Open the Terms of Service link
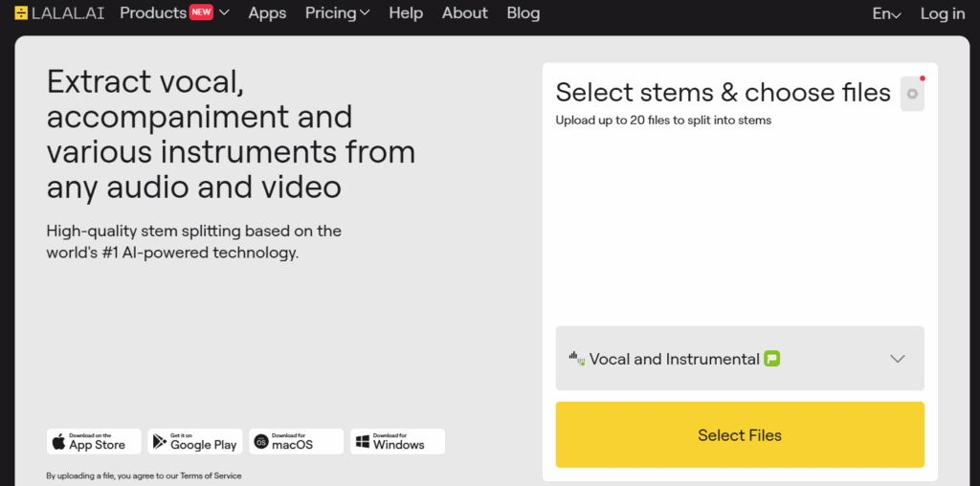The image size is (980, 486). [212, 475]
